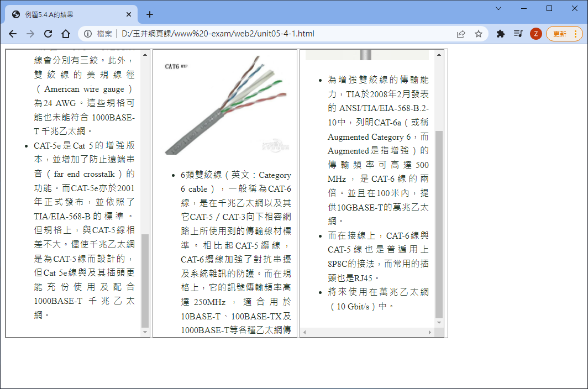
Task: Bookmark this page with star
Action: (479, 34)
